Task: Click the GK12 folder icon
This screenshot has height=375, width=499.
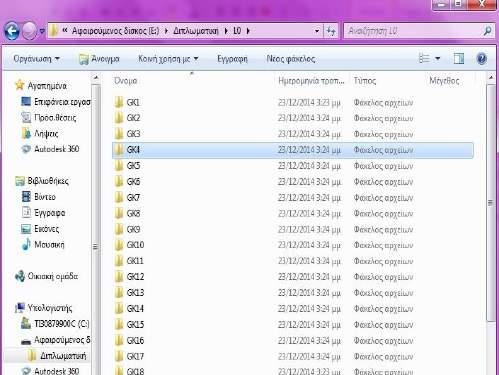Action: point(119,277)
